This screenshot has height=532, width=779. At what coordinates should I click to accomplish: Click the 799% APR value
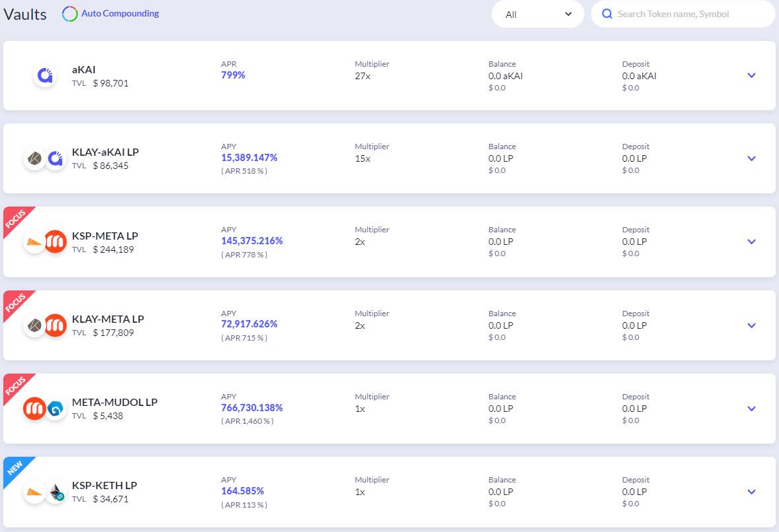coord(233,75)
